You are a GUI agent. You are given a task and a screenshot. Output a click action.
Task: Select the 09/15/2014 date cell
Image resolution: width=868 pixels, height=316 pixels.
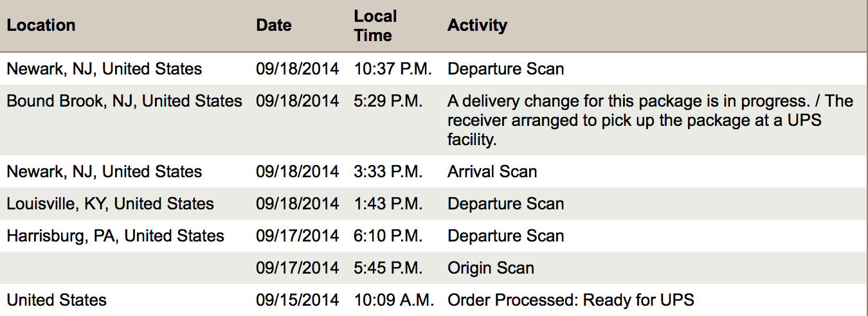pyautogui.click(x=297, y=300)
